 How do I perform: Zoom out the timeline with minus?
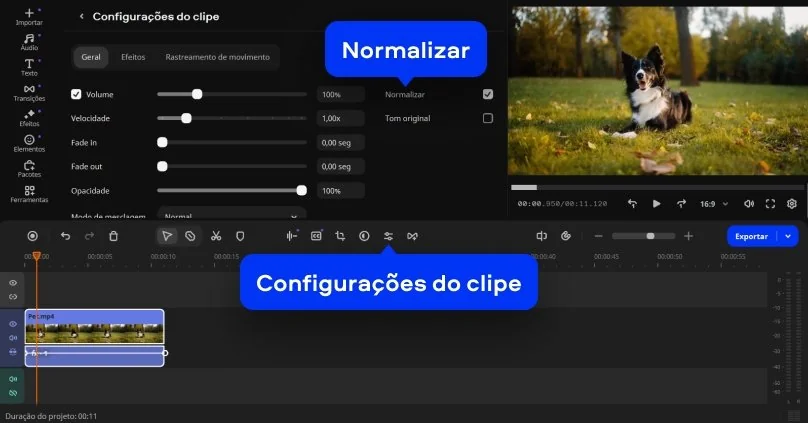point(598,236)
